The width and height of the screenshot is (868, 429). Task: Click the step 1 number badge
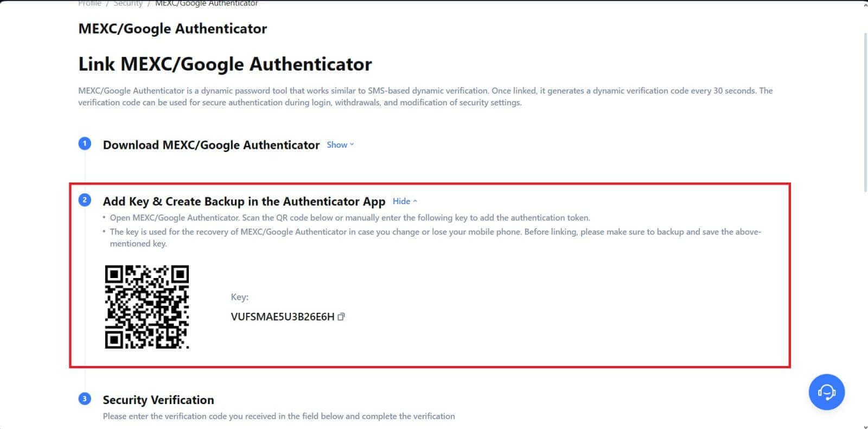[x=85, y=144]
